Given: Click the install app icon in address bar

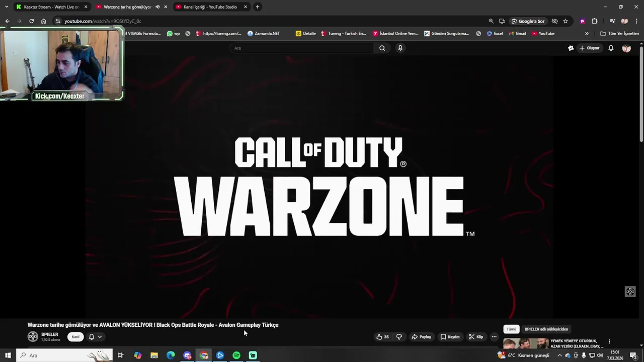Looking at the screenshot, I should point(502,21).
